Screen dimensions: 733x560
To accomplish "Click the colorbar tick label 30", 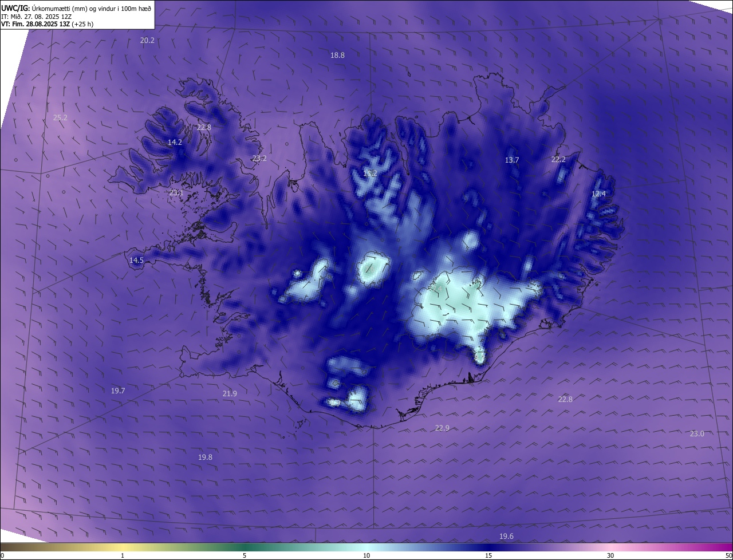I will (x=610, y=555).
